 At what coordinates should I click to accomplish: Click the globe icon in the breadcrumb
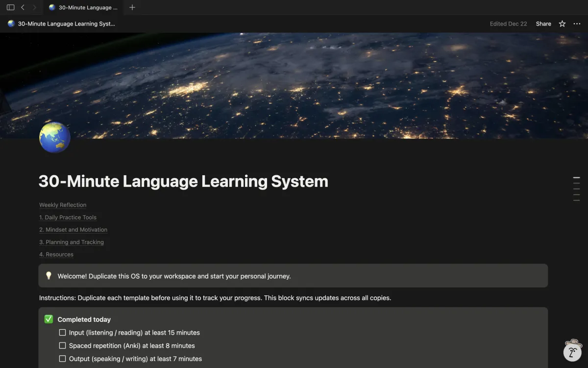pos(11,24)
